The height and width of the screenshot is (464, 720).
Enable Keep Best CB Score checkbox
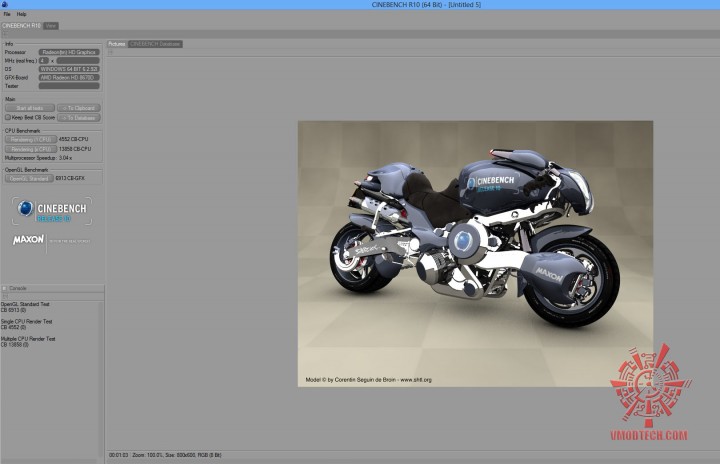click(8, 118)
